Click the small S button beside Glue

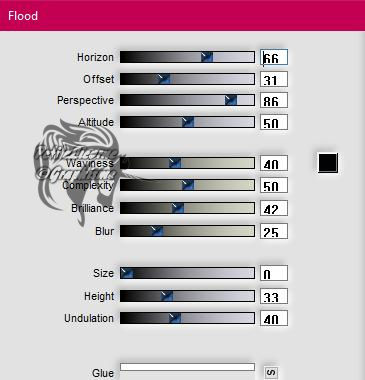tap(271, 372)
